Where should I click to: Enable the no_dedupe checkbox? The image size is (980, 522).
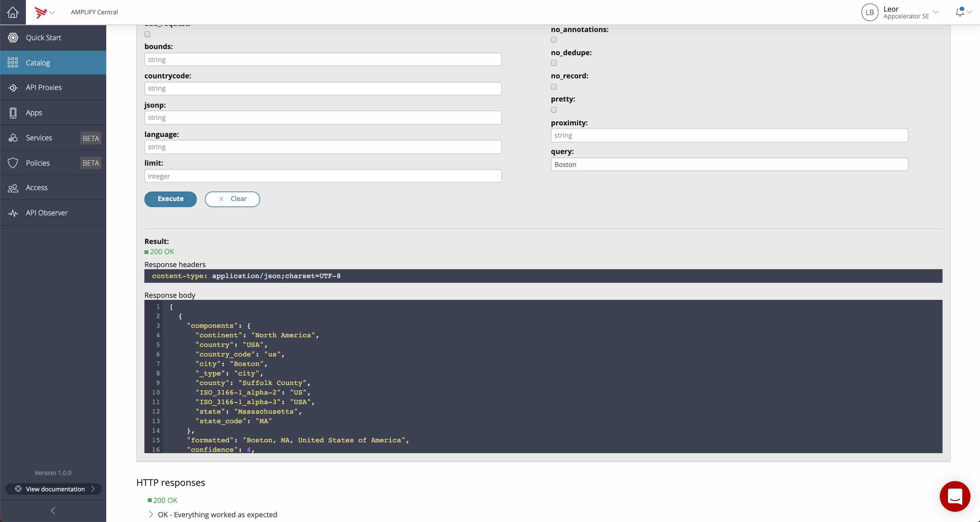click(554, 63)
